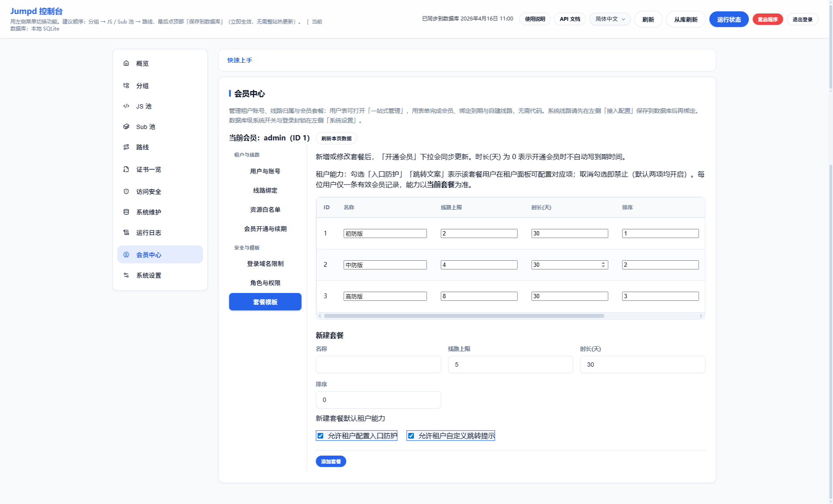Expand the 快速上手 section
Screen dimensions: 833x504
click(x=239, y=60)
